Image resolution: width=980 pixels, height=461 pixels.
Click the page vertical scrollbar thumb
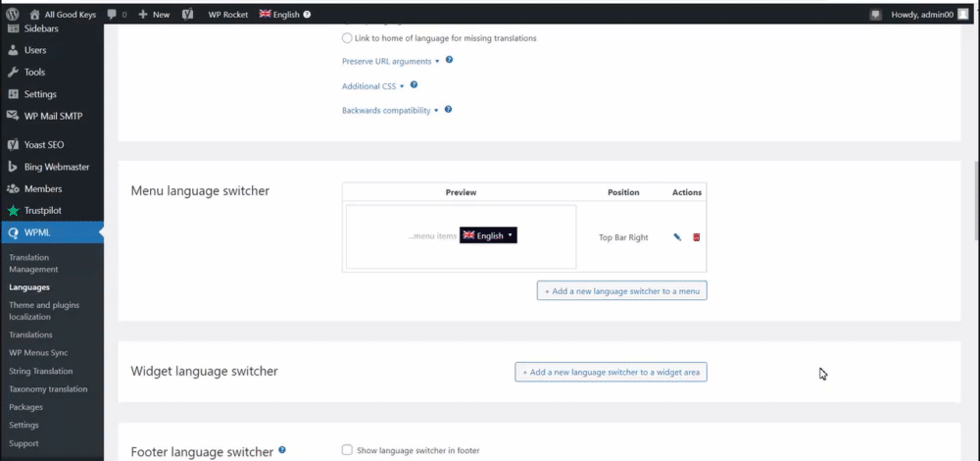tap(976, 201)
